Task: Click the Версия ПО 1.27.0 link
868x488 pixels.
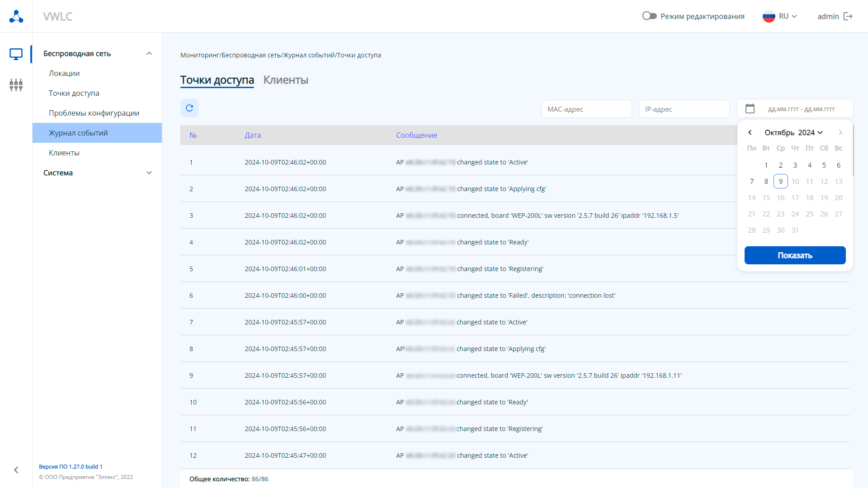Action: click(71, 467)
